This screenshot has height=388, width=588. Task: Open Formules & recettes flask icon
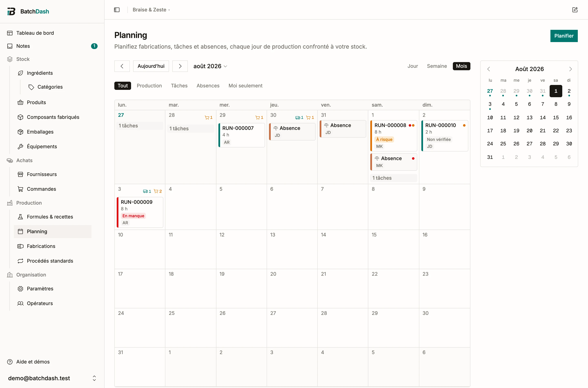[x=20, y=217]
